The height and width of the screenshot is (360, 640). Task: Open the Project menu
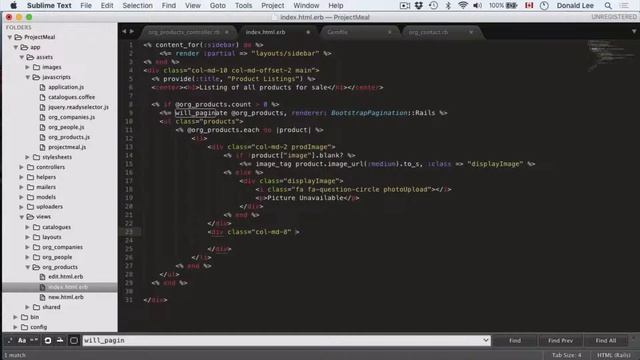point(273,6)
